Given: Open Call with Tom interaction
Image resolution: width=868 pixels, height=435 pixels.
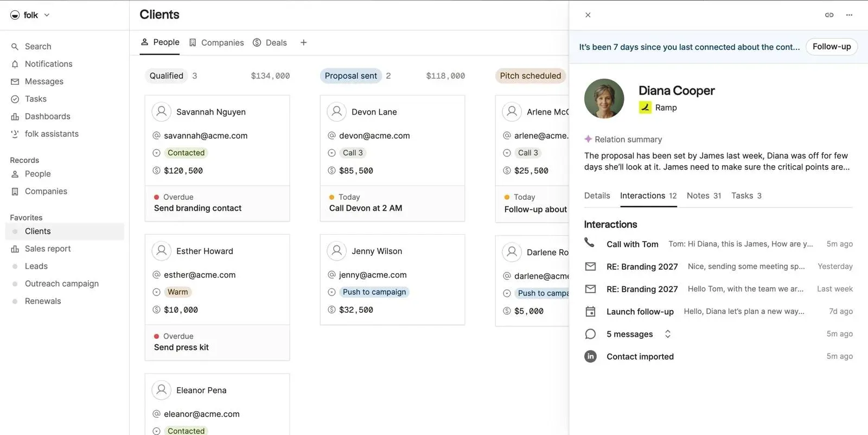Looking at the screenshot, I should (x=718, y=244).
